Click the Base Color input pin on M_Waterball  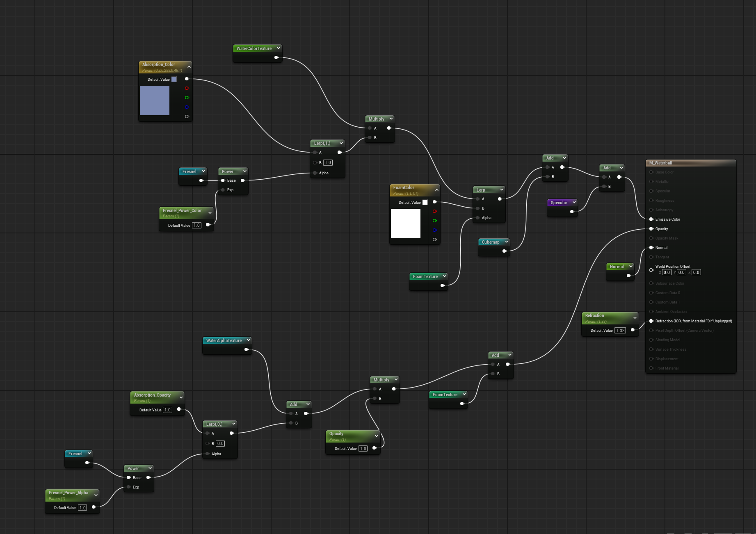coord(651,172)
